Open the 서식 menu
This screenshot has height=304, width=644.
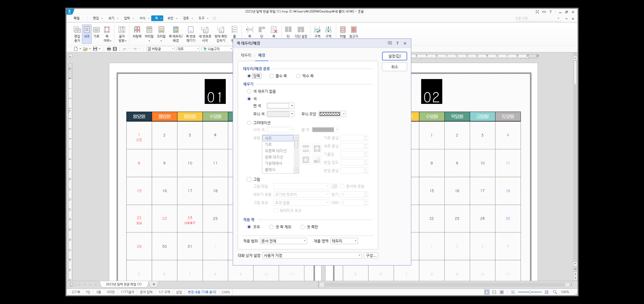tap(142, 18)
